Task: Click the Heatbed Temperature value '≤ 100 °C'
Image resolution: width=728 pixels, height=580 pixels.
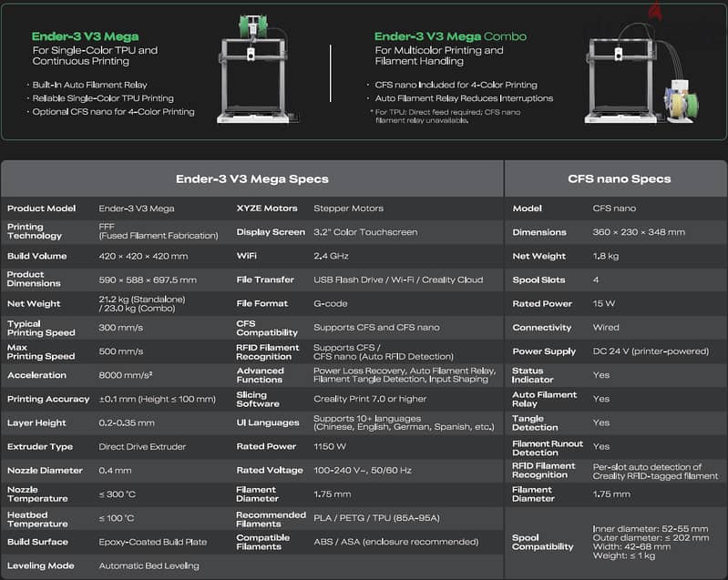Action: 117,518
